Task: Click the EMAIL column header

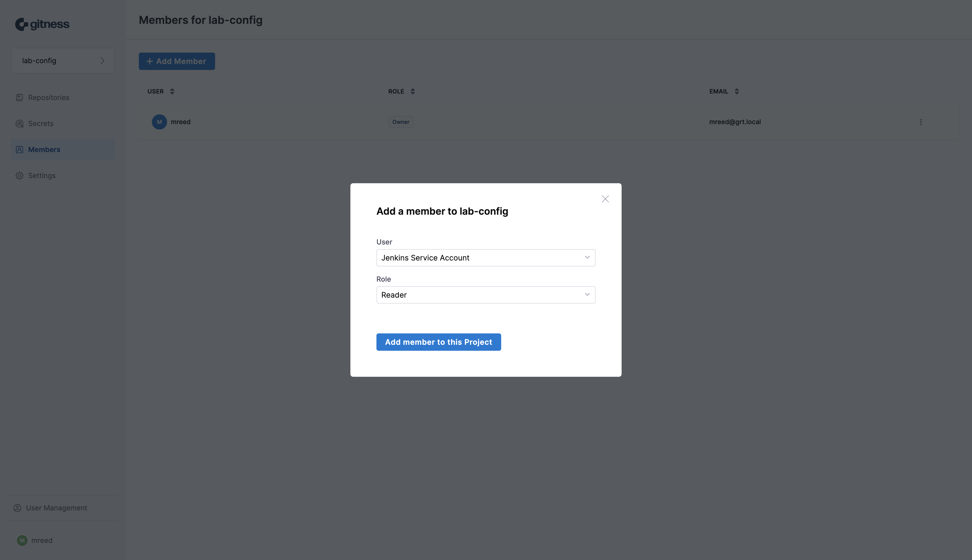Action: pyautogui.click(x=718, y=91)
